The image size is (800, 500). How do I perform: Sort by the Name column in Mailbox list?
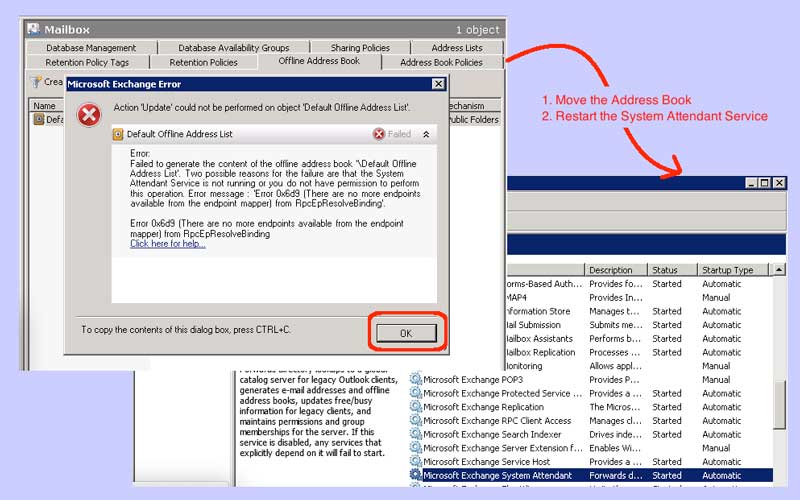(x=45, y=106)
